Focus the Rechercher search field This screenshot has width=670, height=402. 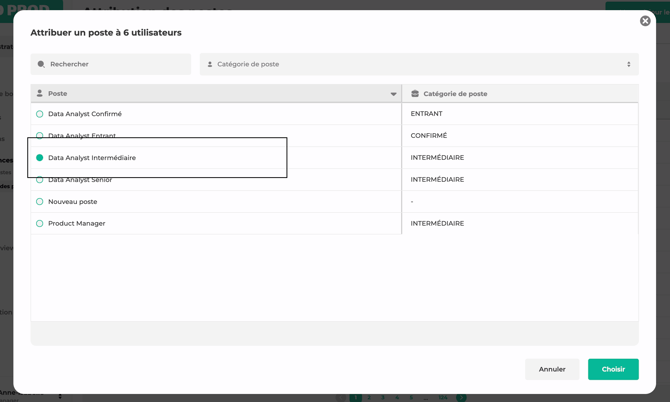click(x=115, y=64)
